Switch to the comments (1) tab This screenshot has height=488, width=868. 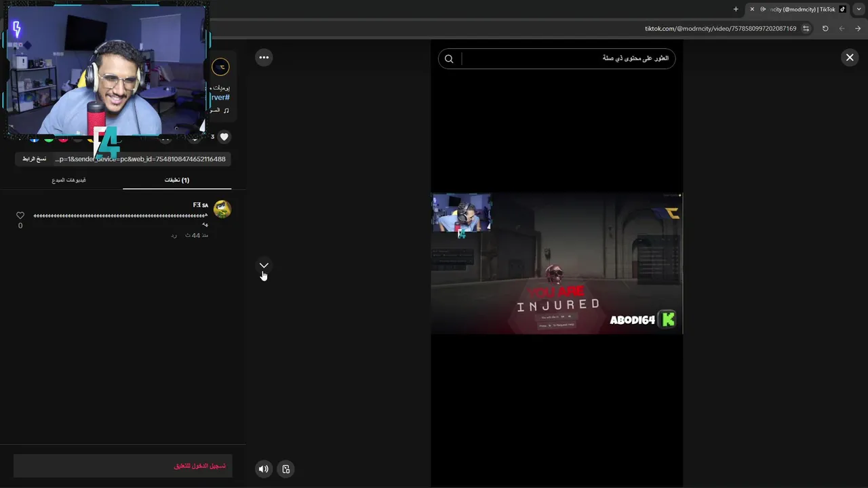(x=177, y=180)
